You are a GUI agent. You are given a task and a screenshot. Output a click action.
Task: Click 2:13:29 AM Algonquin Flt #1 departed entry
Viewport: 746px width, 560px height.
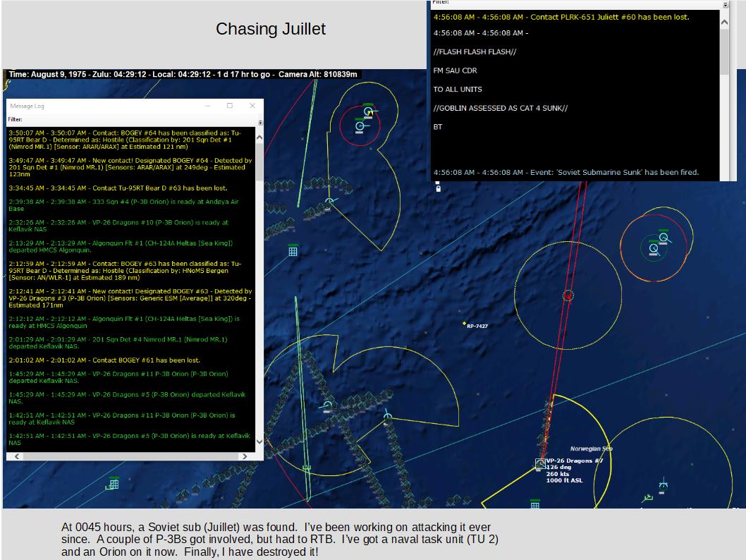click(x=121, y=246)
